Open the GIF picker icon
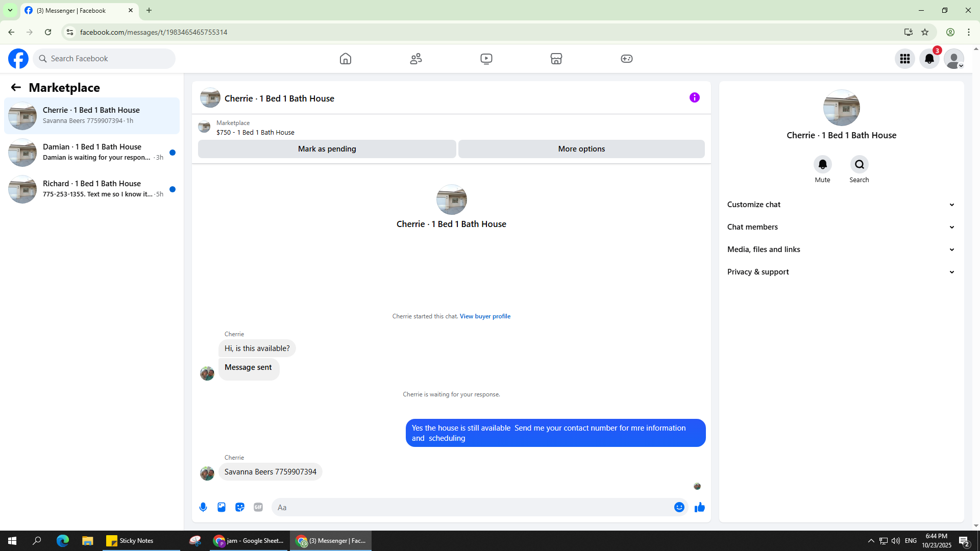 [x=258, y=507]
